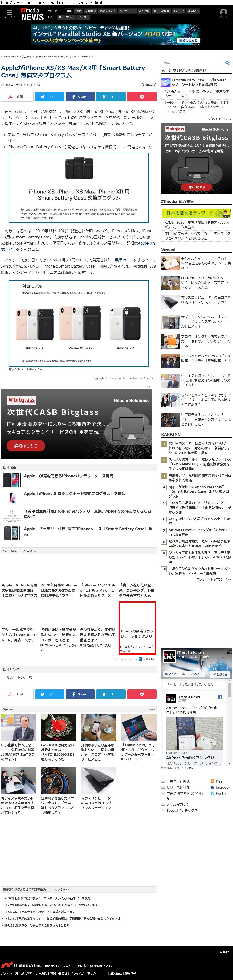Click the mail icon beside ご意見・ご感想
This screenshot has width=233, height=980.
click(x=163, y=781)
